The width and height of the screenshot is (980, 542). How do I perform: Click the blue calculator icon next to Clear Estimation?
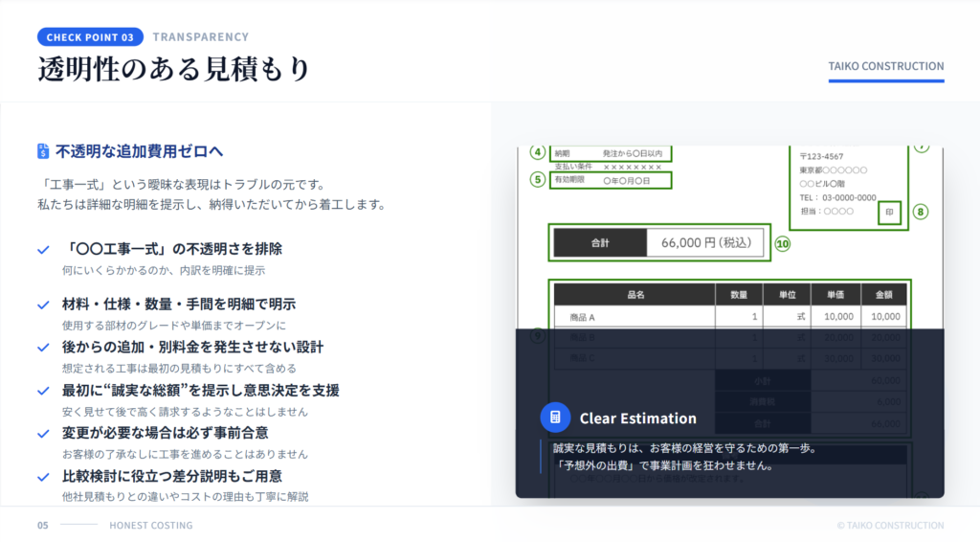555,418
